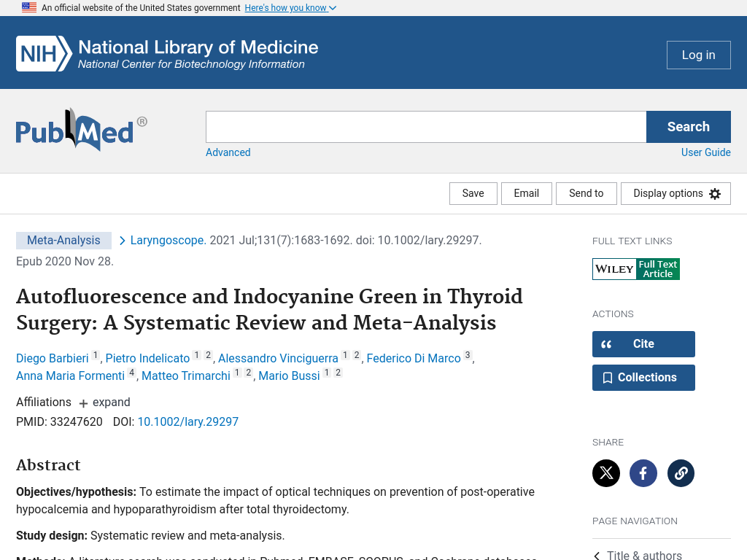This screenshot has width=747, height=560.
Task: Open author Diego Barbieri's link
Action: 53,358
